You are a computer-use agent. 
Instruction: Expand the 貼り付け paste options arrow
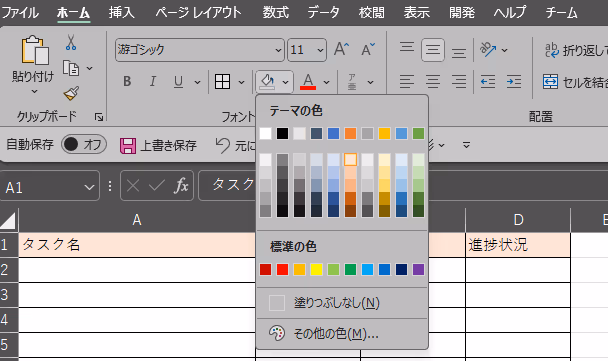35,92
